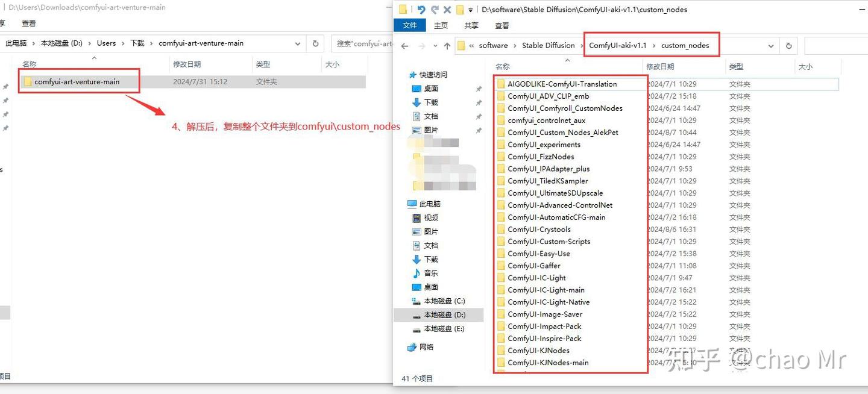Click the redo icon in right window title bar

point(434,10)
